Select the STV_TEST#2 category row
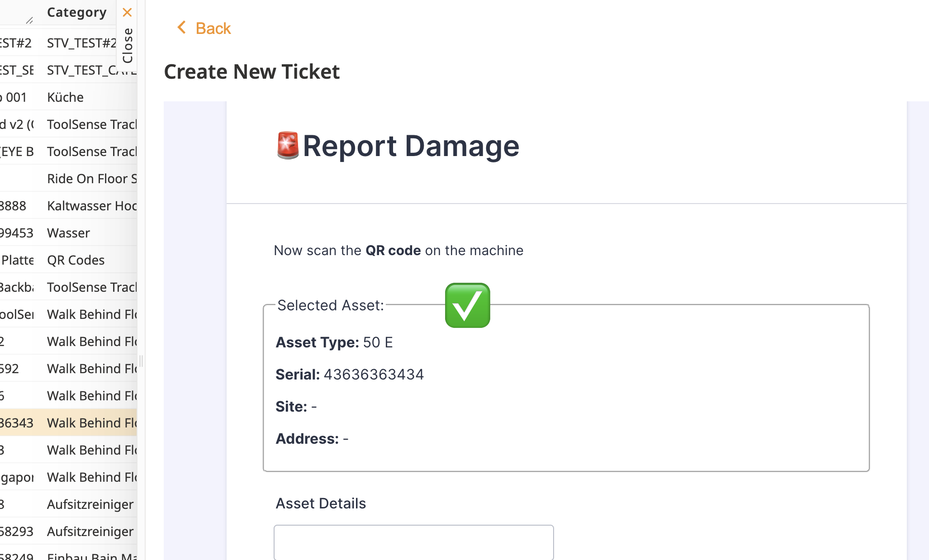 point(68,43)
